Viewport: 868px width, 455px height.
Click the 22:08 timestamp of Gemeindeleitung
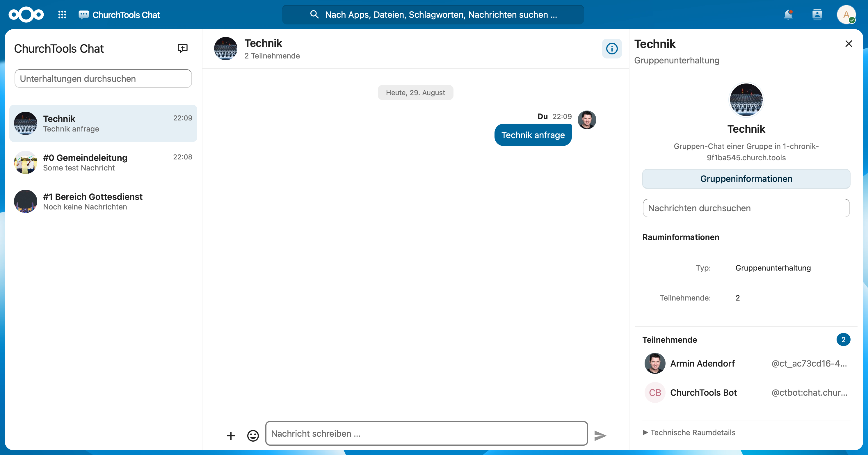click(183, 157)
